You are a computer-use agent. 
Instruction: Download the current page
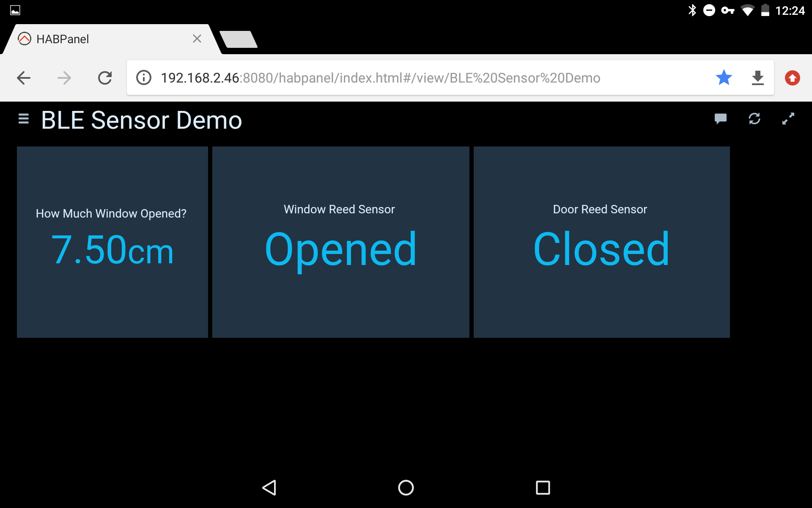point(757,77)
